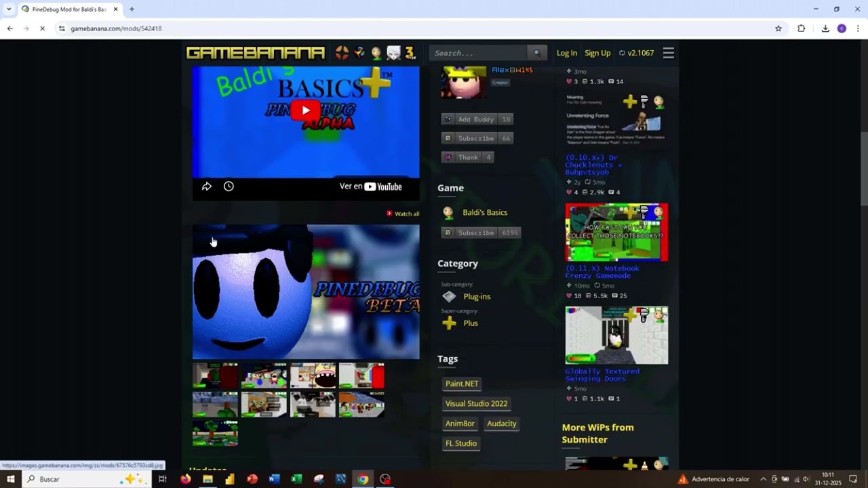Open Excel from taskbar
Image resolution: width=868 pixels, height=488 pixels.
click(x=296, y=479)
